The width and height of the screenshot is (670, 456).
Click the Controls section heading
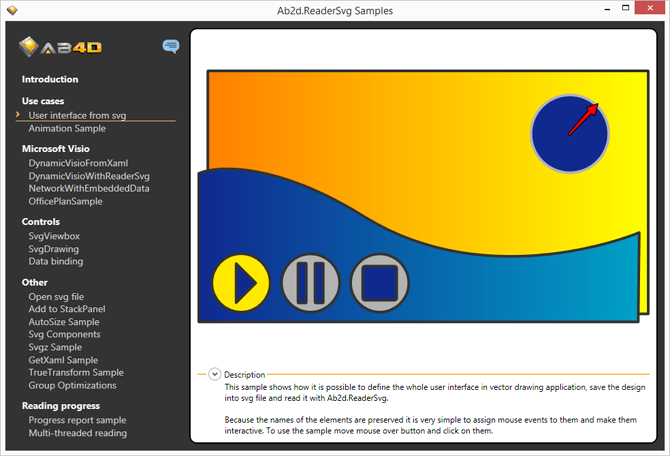(x=41, y=222)
